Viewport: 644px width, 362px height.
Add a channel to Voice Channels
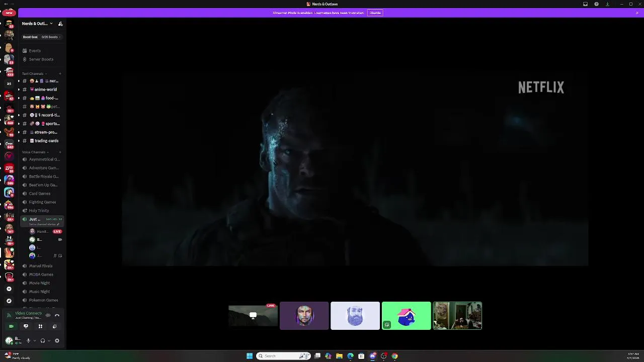pyautogui.click(x=60, y=152)
